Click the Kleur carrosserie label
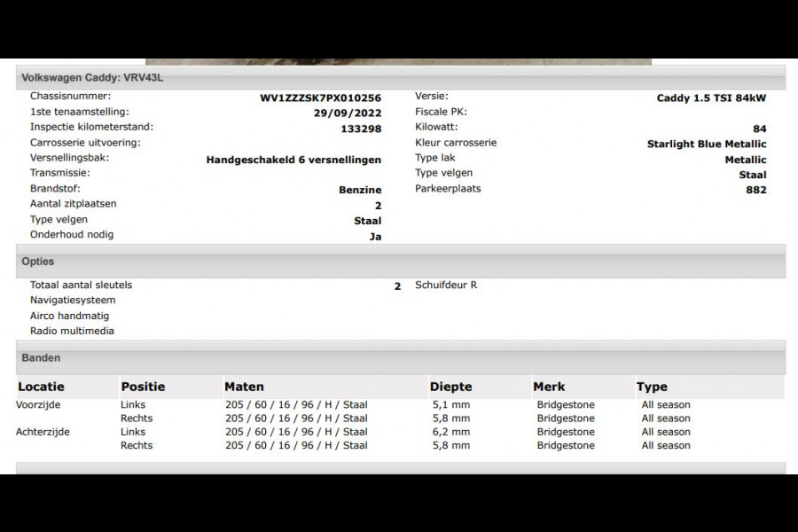 (x=456, y=143)
